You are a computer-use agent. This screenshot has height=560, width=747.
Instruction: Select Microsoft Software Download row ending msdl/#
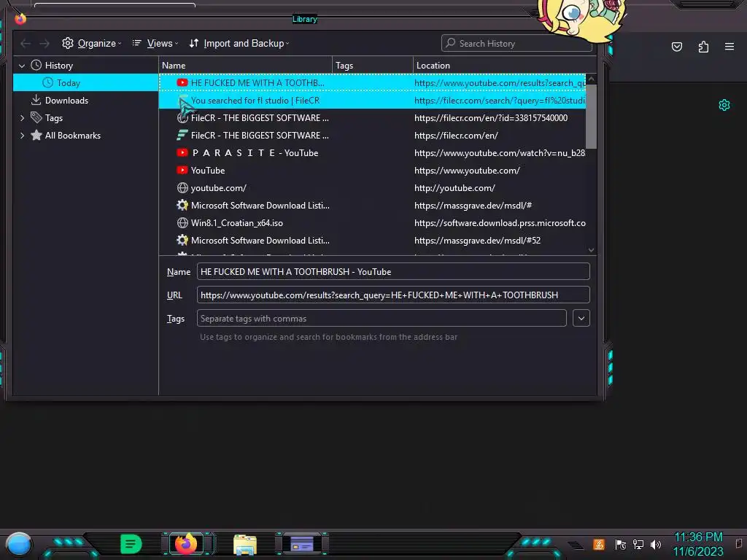372,206
